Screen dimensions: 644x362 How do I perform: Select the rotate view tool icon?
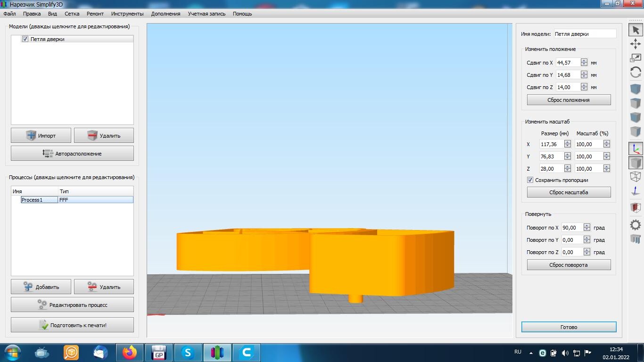[x=636, y=72]
